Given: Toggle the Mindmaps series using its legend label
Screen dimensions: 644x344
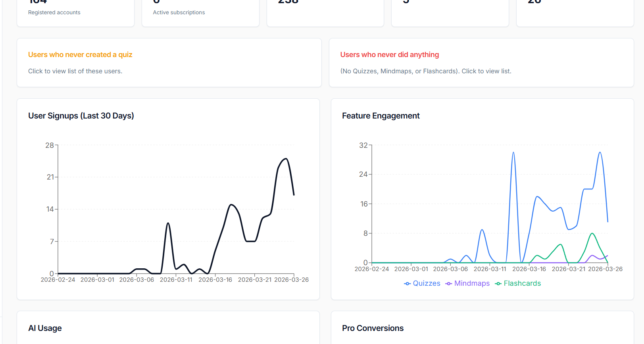Looking at the screenshot, I should pyautogui.click(x=472, y=283).
